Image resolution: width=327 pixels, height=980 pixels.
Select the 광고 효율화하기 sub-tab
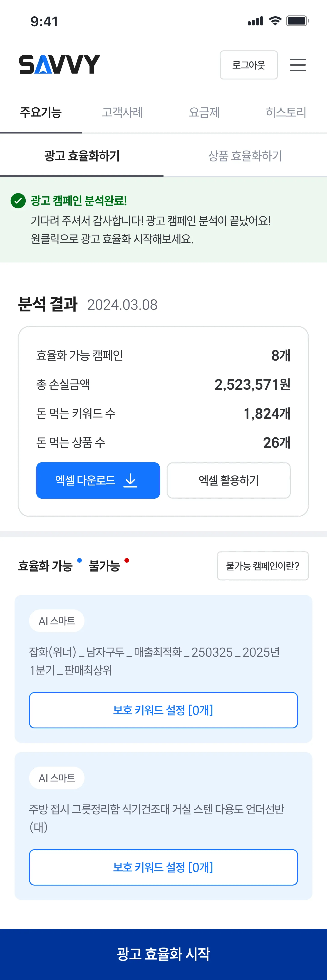(x=82, y=156)
